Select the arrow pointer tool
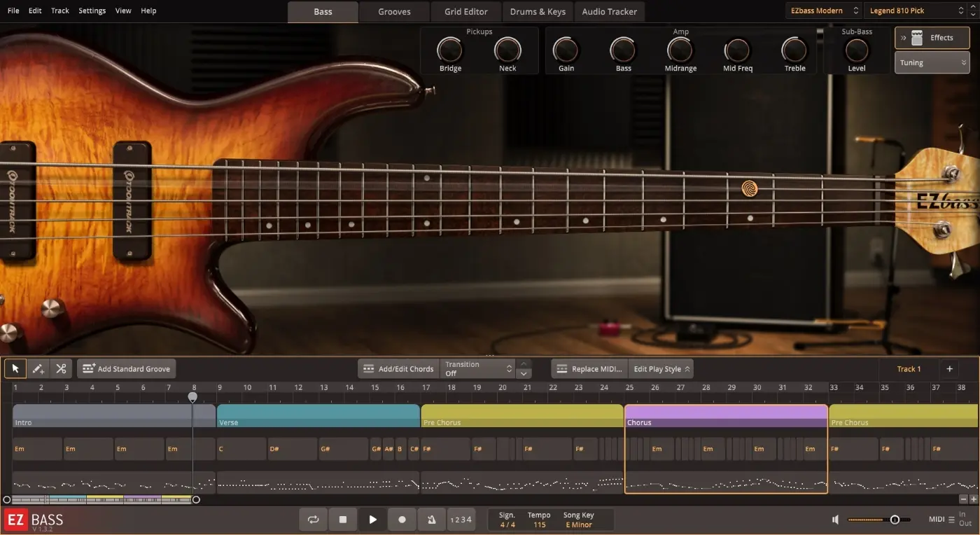The height and width of the screenshot is (535, 980). (x=15, y=368)
